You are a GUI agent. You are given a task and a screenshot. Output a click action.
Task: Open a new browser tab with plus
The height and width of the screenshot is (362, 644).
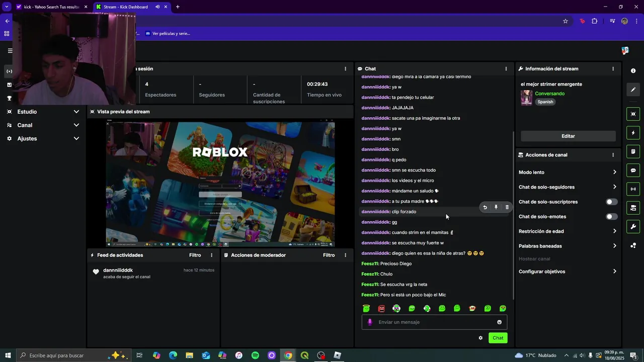pyautogui.click(x=178, y=7)
